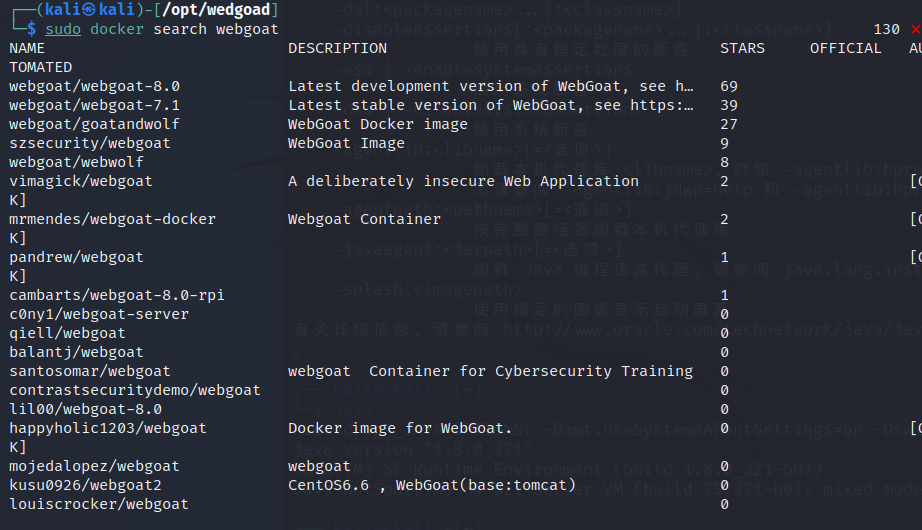Screen dimensions: 922x530
Task: Select description 'A deliberately insecure Web Application'
Action: [463, 181]
